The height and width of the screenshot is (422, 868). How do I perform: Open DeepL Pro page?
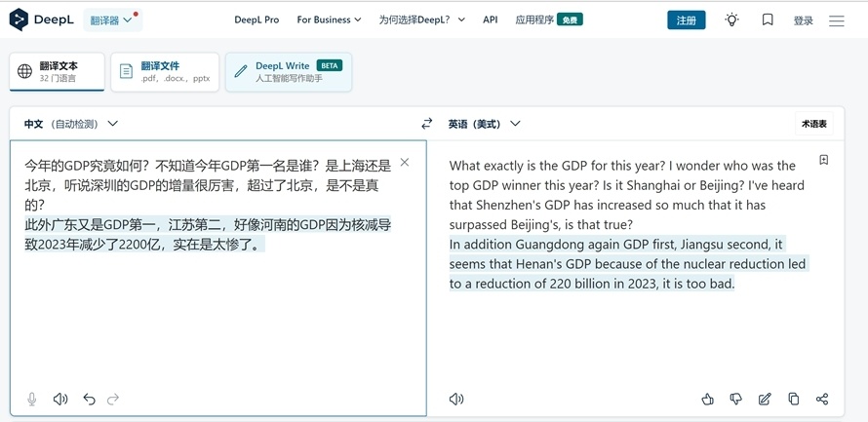(x=256, y=19)
